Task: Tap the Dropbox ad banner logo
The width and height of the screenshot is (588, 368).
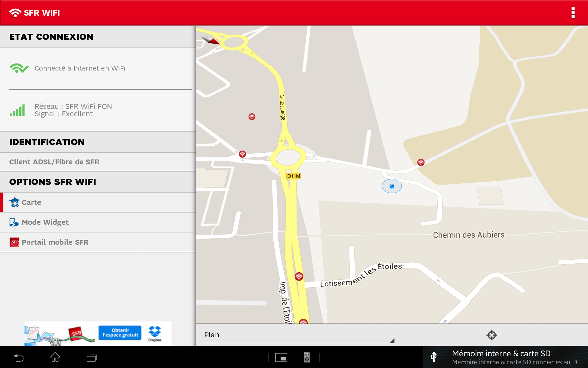Action: 155,333
